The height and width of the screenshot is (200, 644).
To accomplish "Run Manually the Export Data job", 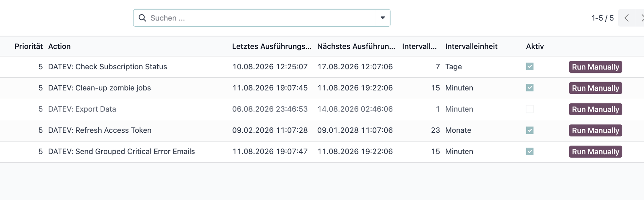I will pos(595,109).
